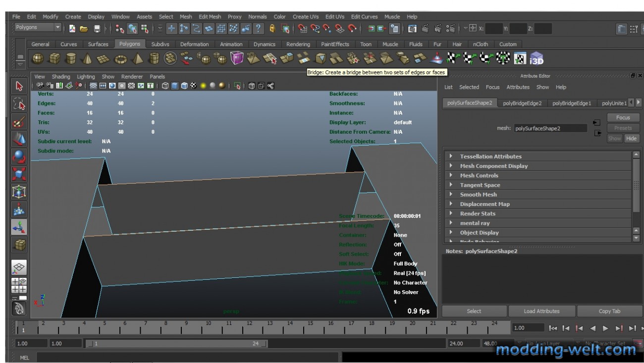
Task: Toggle the Attribute Editor status-line button
Action: pyautogui.click(x=621, y=29)
